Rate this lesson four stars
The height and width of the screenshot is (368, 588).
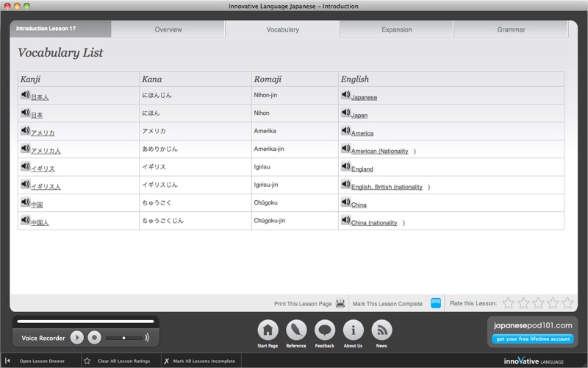553,303
